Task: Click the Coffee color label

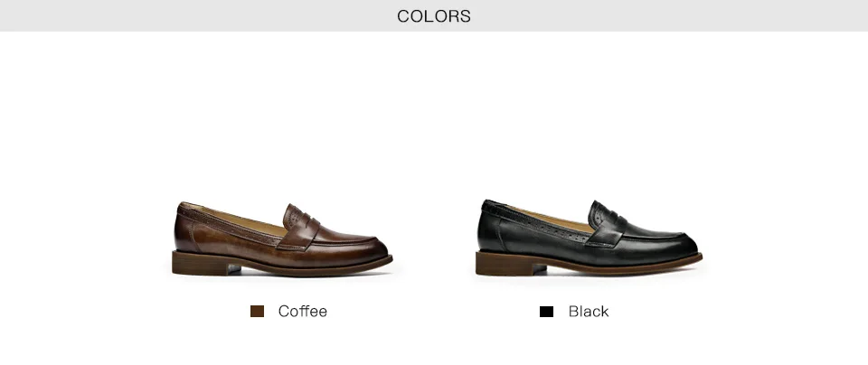Action: [x=302, y=312]
